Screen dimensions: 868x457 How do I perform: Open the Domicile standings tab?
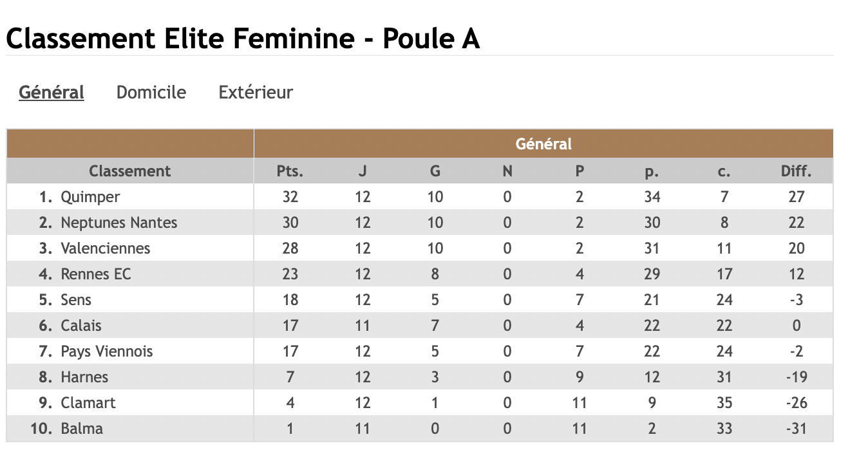(x=151, y=93)
